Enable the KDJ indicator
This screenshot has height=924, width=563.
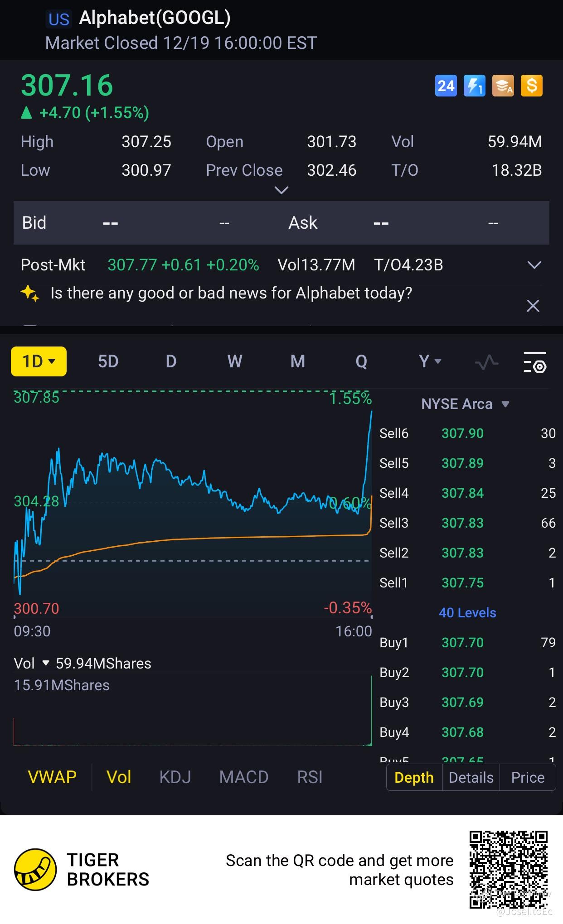[175, 777]
